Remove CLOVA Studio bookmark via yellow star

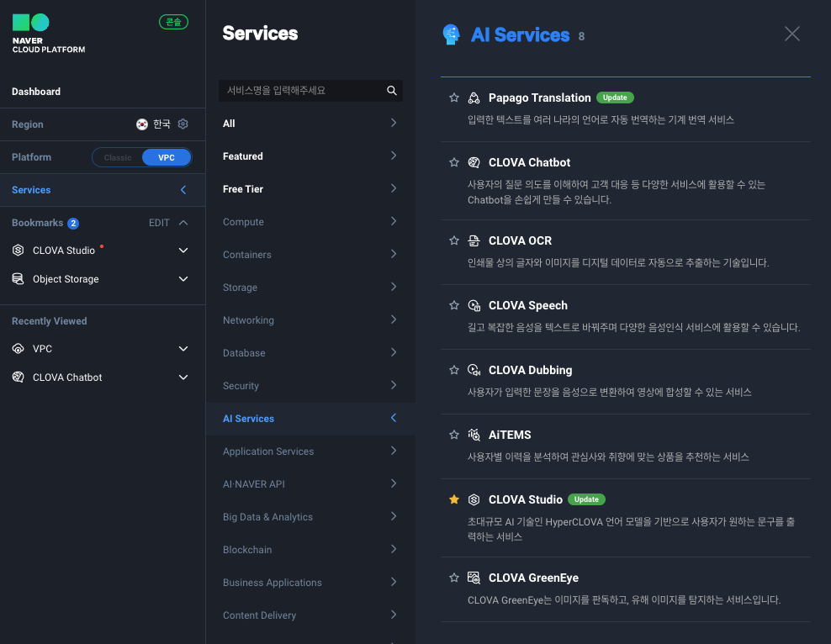click(454, 499)
